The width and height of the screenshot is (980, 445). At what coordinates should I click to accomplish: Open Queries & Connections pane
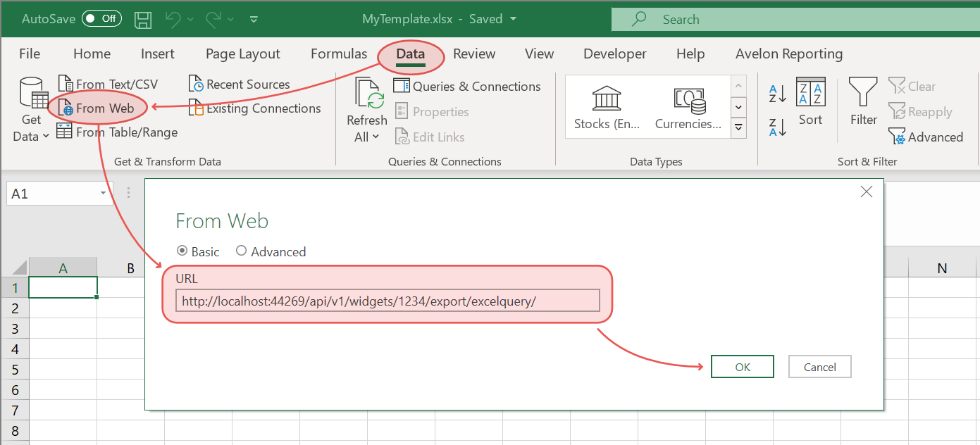click(467, 87)
